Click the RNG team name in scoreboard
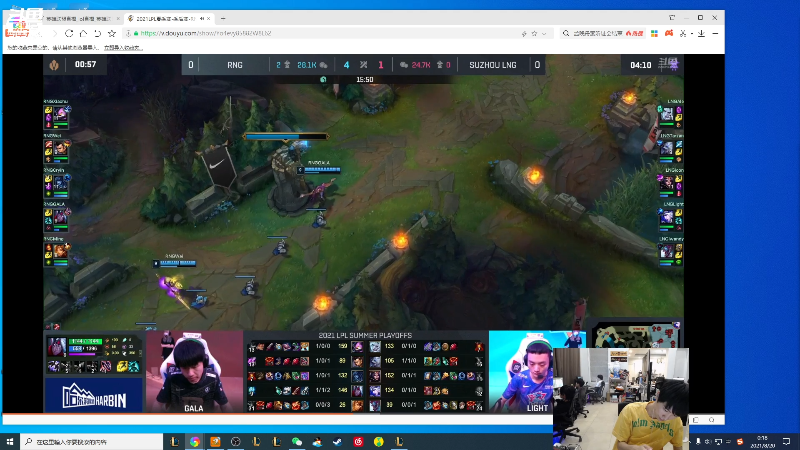Viewport: 800px width, 450px height. point(235,65)
